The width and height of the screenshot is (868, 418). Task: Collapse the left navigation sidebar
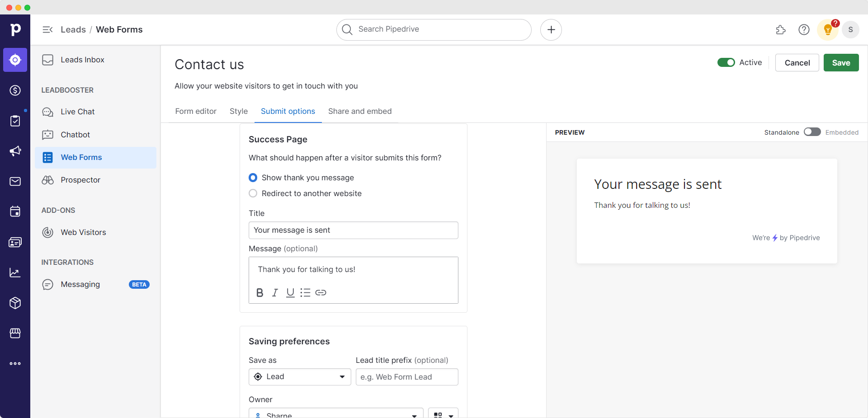tap(47, 29)
